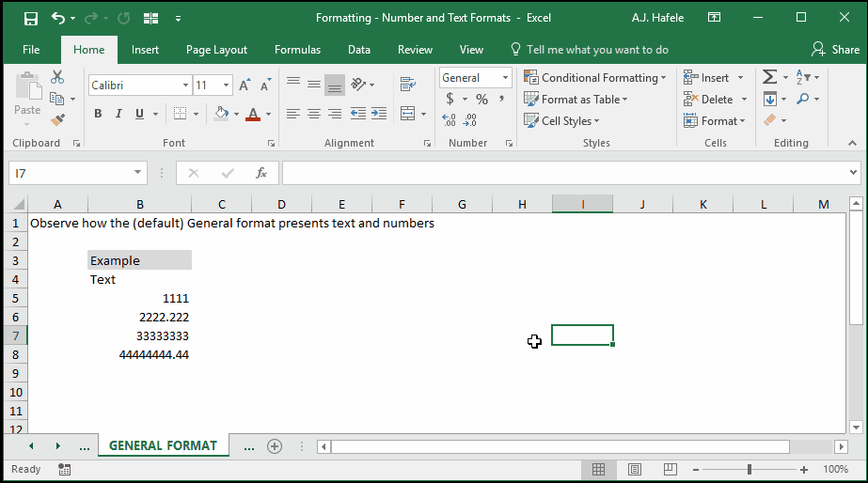Click the AutoSum sigma icon

(x=769, y=77)
